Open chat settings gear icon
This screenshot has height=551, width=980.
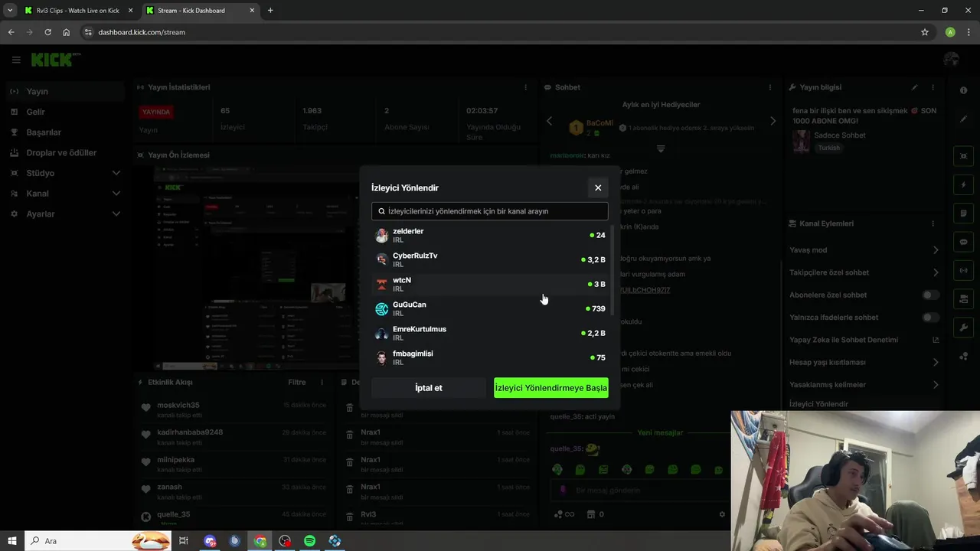[x=722, y=514]
